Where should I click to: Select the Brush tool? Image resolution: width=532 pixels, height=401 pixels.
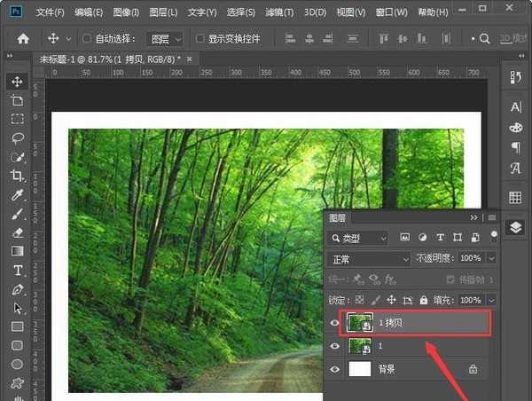point(17,214)
